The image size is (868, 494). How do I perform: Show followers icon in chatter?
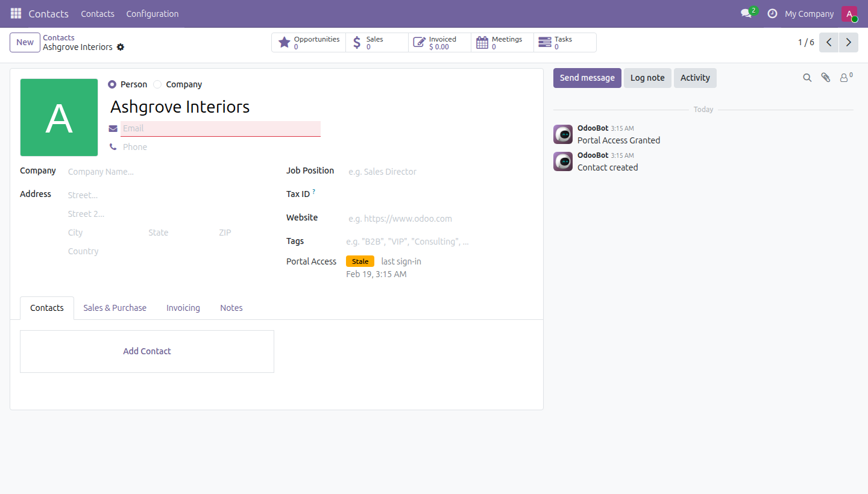(846, 77)
